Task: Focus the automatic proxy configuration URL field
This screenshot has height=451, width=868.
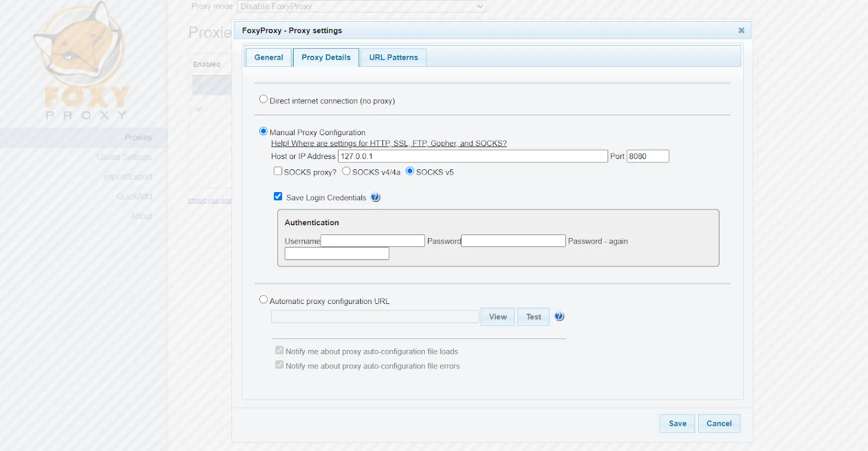Action: click(375, 317)
